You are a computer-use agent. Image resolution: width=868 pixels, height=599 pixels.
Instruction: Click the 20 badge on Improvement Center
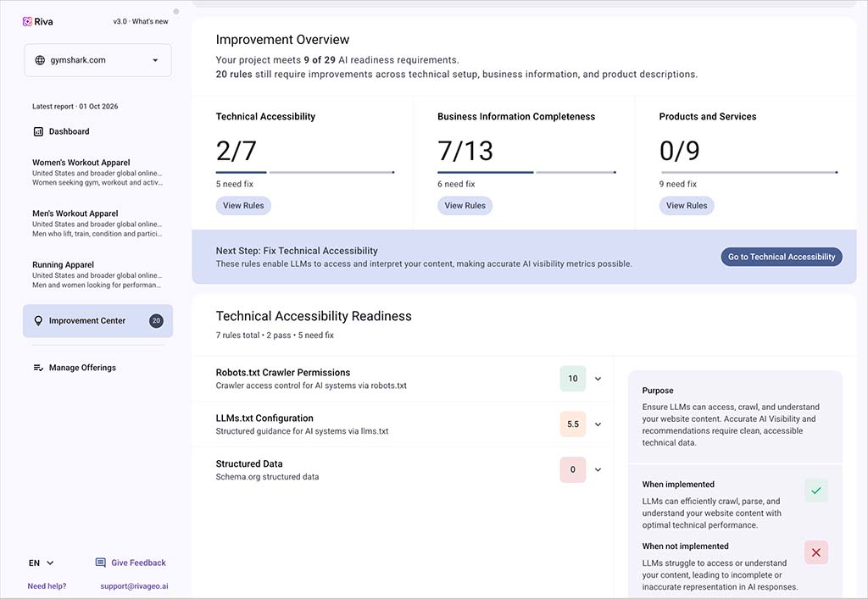pyautogui.click(x=156, y=321)
